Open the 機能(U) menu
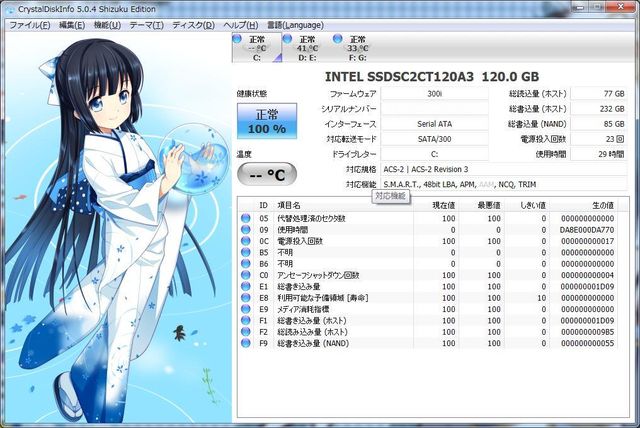This screenshot has width=640, height=428. [107, 25]
